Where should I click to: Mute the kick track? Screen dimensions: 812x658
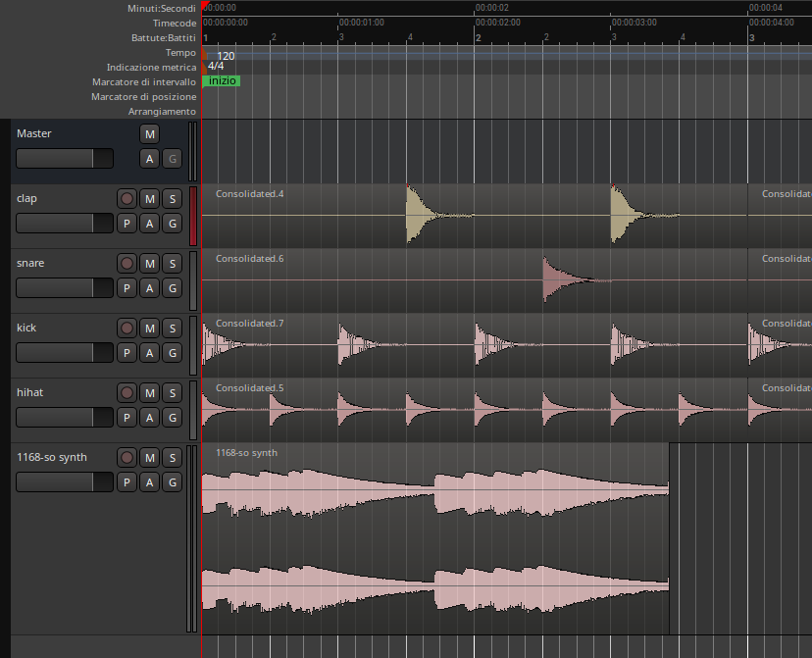[150, 329]
